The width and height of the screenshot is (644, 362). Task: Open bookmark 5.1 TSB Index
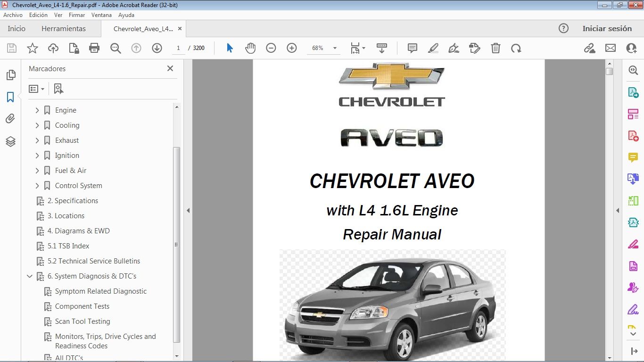tap(68, 246)
